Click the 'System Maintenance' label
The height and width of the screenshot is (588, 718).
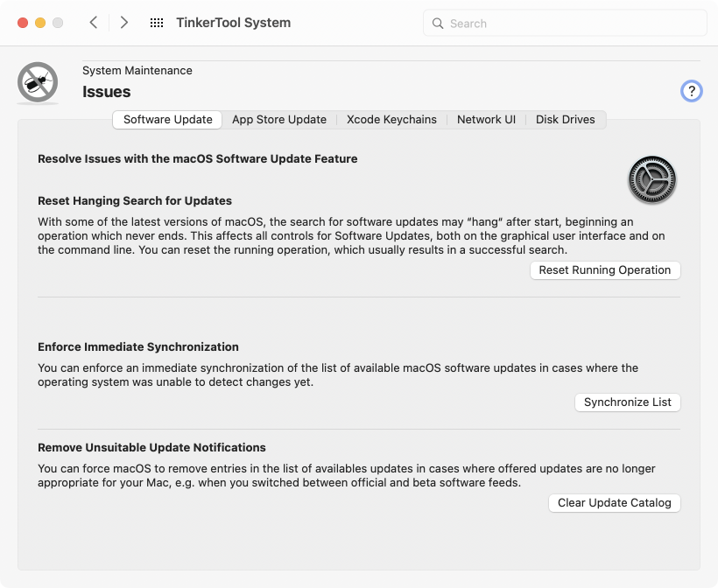137,71
